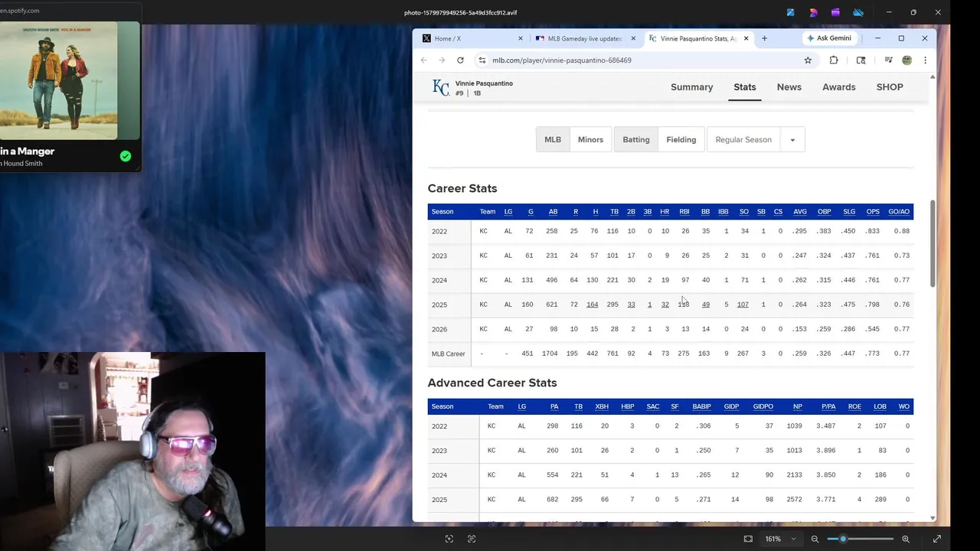Open site information icon in address bar

click(x=482, y=60)
